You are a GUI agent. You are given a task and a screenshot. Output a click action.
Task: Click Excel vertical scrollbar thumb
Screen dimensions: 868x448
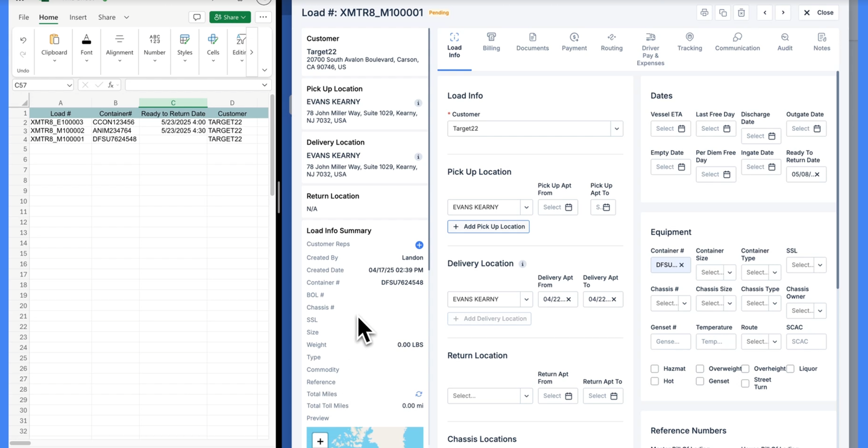click(272, 145)
